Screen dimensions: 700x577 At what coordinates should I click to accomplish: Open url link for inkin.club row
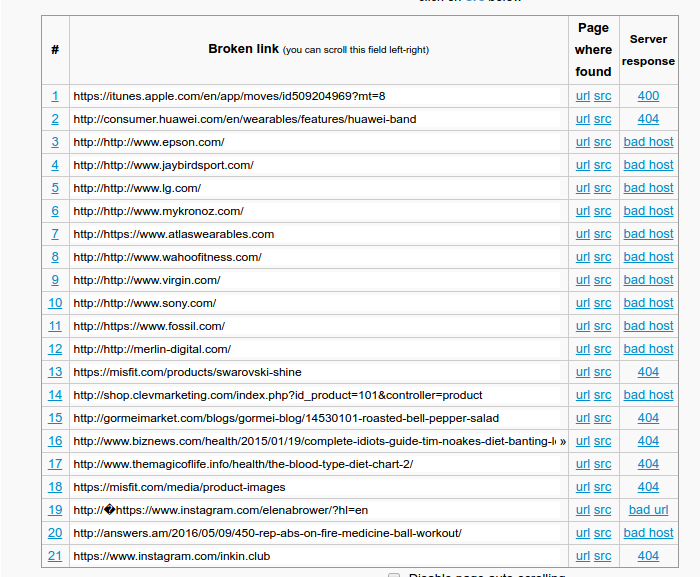583,556
